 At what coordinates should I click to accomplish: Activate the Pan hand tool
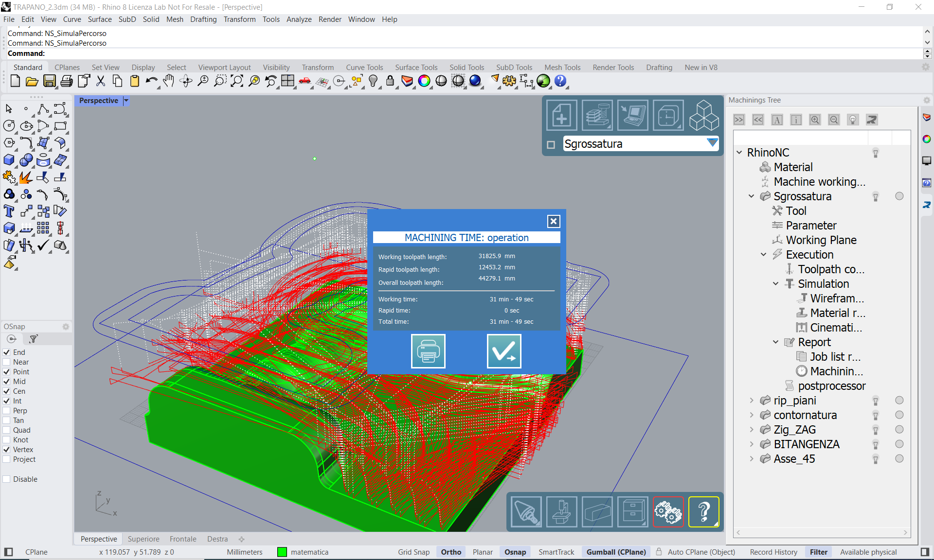click(x=168, y=81)
